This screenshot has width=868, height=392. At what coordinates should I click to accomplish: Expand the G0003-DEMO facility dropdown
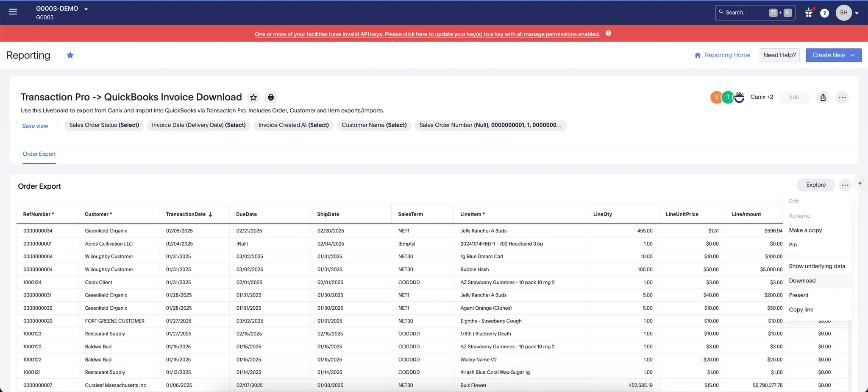point(86,9)
